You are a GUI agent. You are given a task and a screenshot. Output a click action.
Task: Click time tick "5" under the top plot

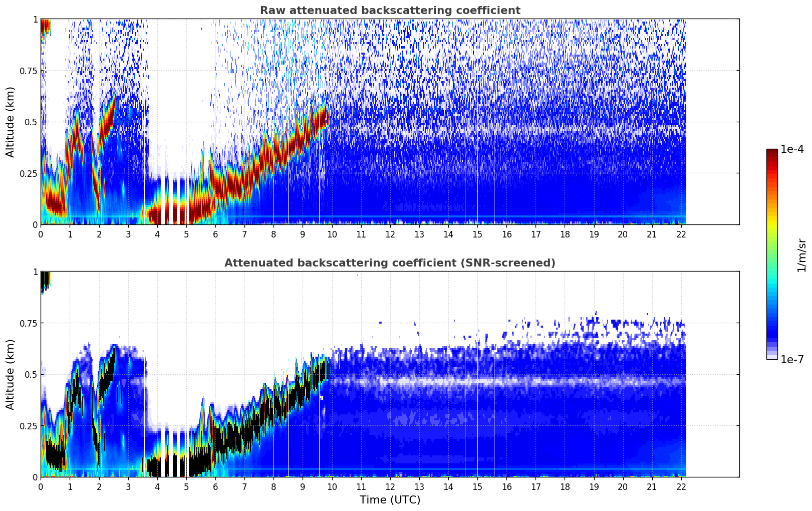point(186,234)
